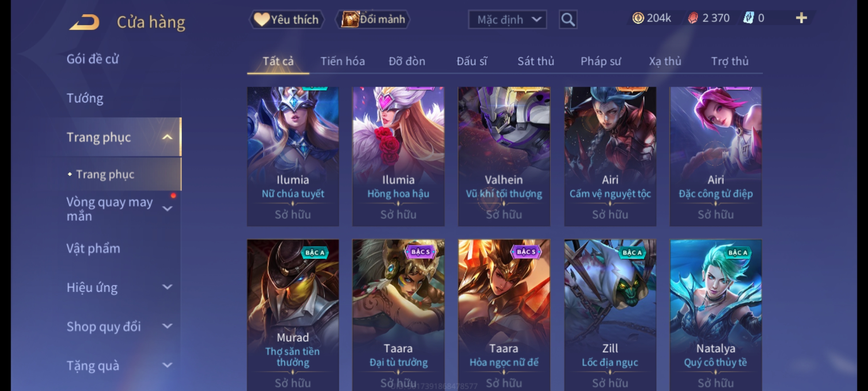Expand Shop quy đổi menu
The width and height of the screenshot is (868, 391).
coord(167,326)
